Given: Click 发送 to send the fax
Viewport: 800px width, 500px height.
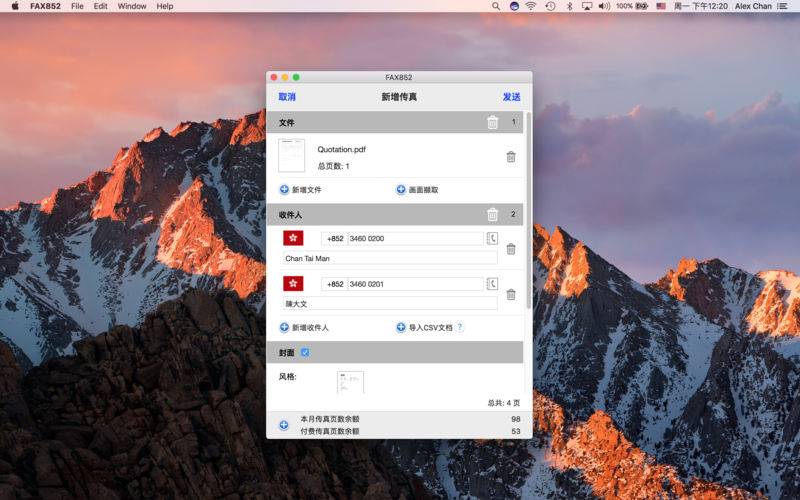Looking at the screenshot, I should coord(511,97).
